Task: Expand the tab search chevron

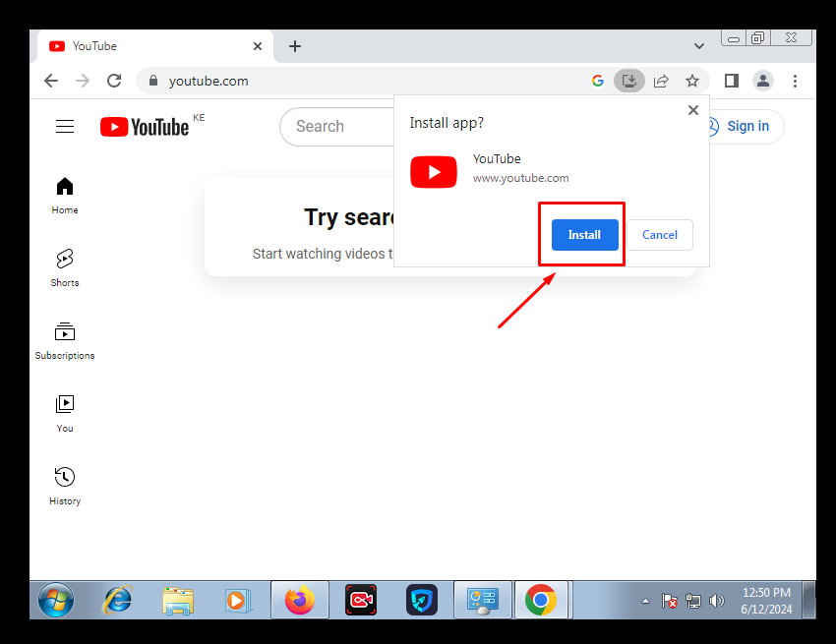Action: point(699,46)
